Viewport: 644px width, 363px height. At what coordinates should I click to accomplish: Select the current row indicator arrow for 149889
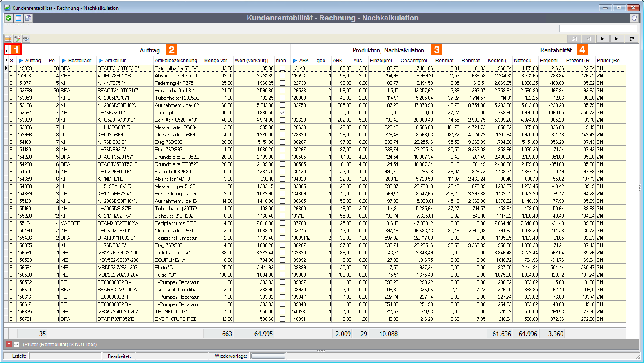click(6, 68)
